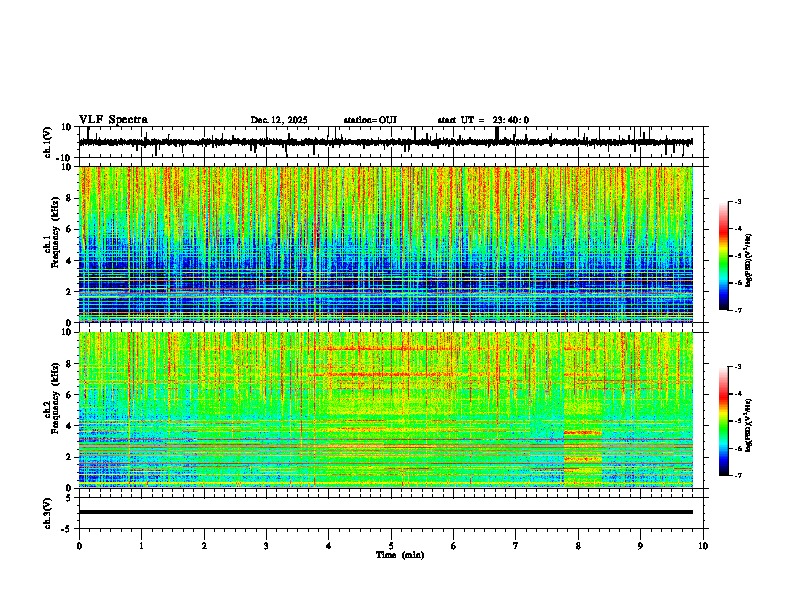The image size is (792, 612).
Task: Click the ch.2 colorbar "log(PSD)" label
Action: pos(749,425)
